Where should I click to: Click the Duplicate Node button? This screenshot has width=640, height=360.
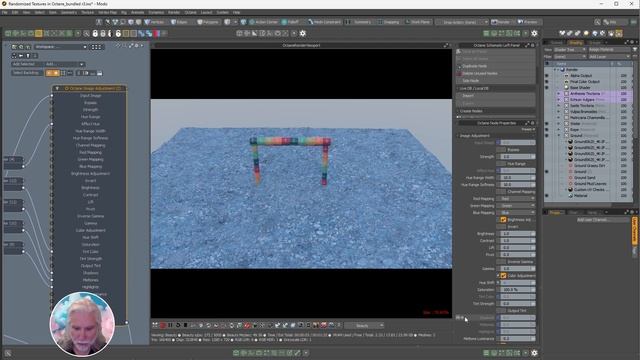[496, 66]
